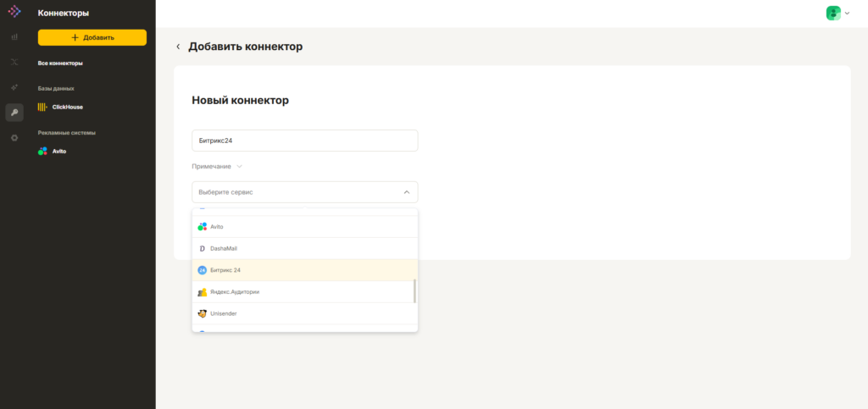Click the green user avatar icon
Image resolution: width=868 pixels, height=409 pixels.
(833, 14)
